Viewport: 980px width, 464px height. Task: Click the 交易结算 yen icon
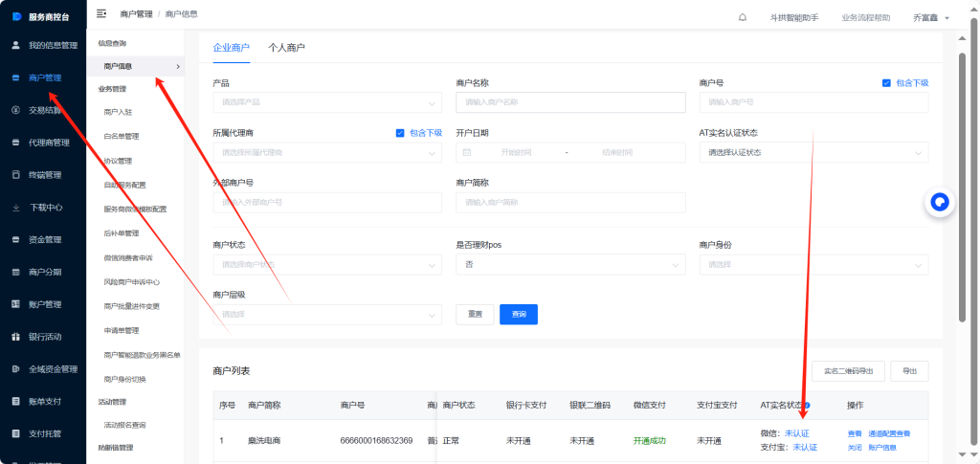tap(16, 110)
